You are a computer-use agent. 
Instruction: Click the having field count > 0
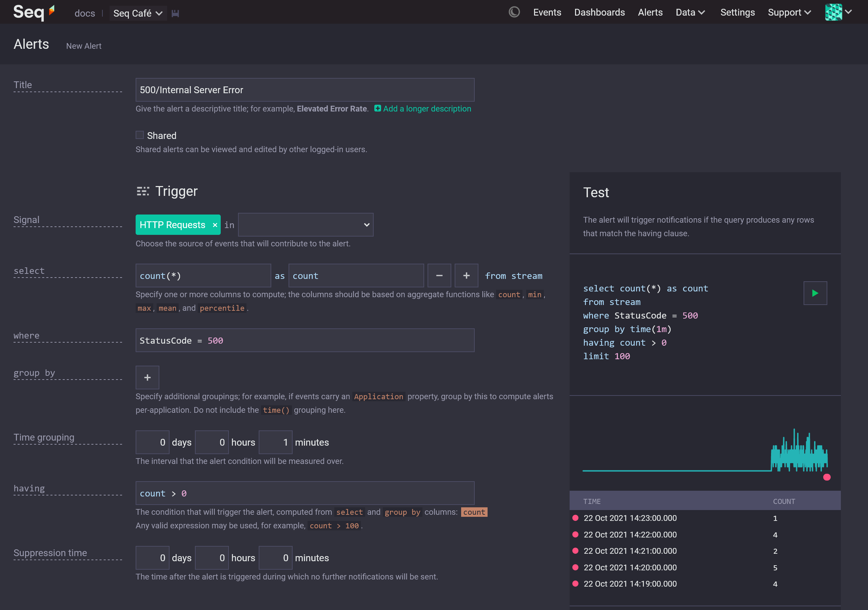(305, 493)
